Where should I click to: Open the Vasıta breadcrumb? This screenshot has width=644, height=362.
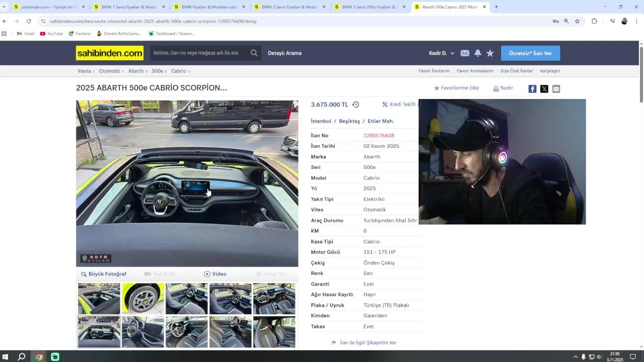coord(84,71)
